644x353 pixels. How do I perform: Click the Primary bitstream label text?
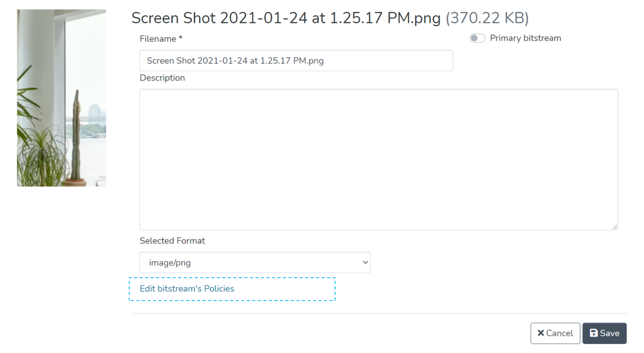pos(525,38)
